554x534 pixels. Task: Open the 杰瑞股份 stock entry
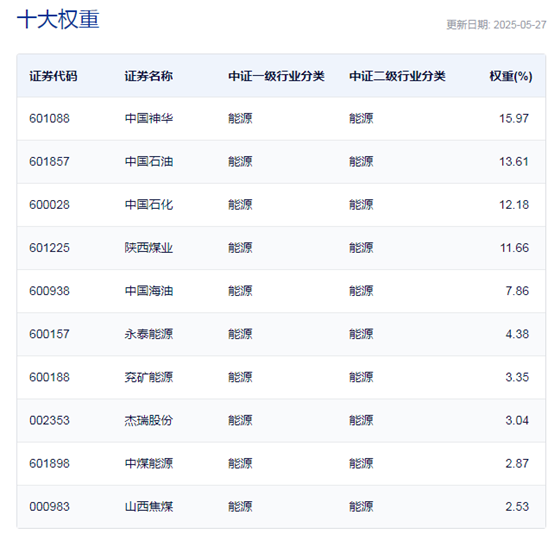tap(149, 420)
